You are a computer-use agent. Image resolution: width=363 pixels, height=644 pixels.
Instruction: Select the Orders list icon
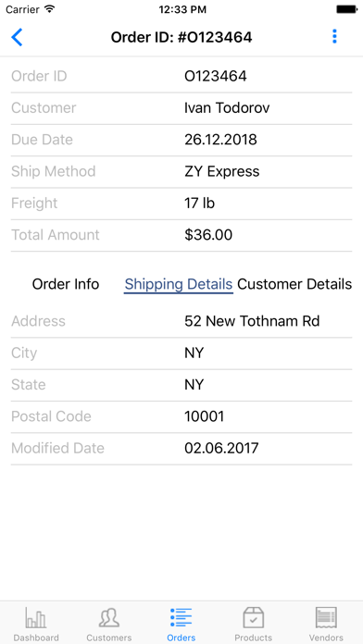point(181,618)
